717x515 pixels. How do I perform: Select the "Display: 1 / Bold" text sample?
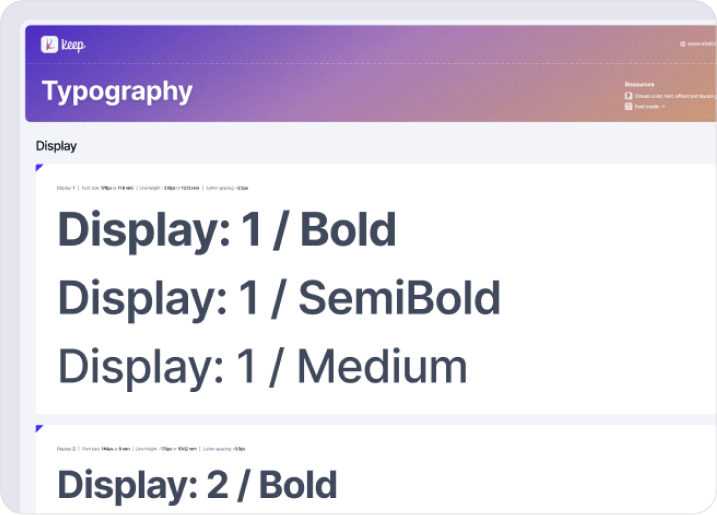pyautogui.click(x=227, y=230)
